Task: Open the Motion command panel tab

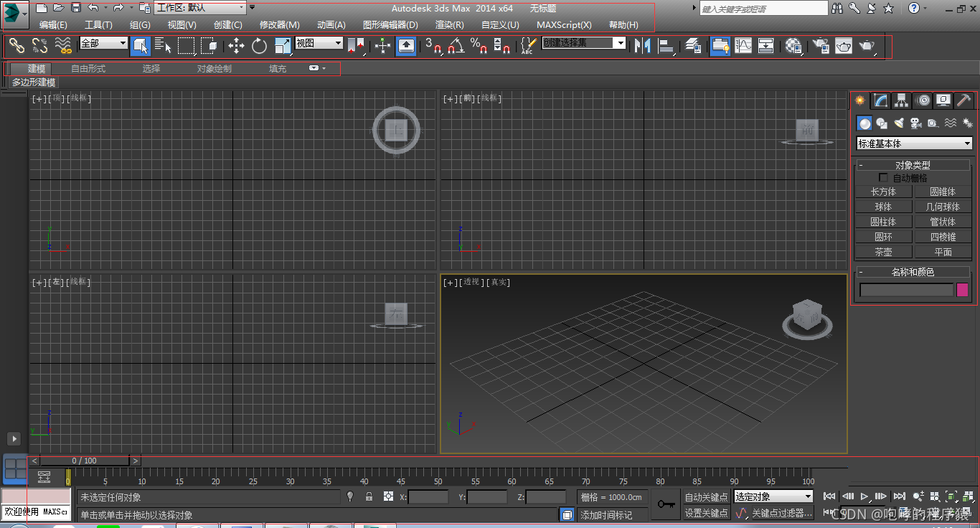Action: coord(923,100)
